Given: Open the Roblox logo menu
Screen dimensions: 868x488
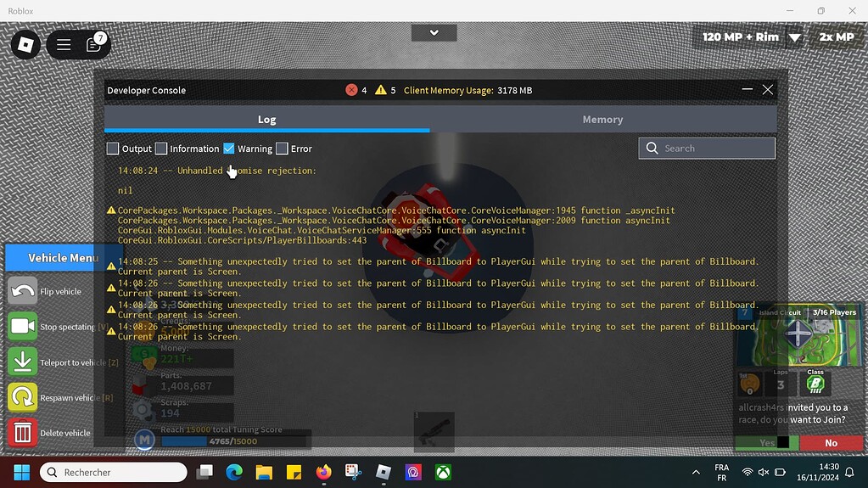Looking at the screenshot, I should (26, 44).
